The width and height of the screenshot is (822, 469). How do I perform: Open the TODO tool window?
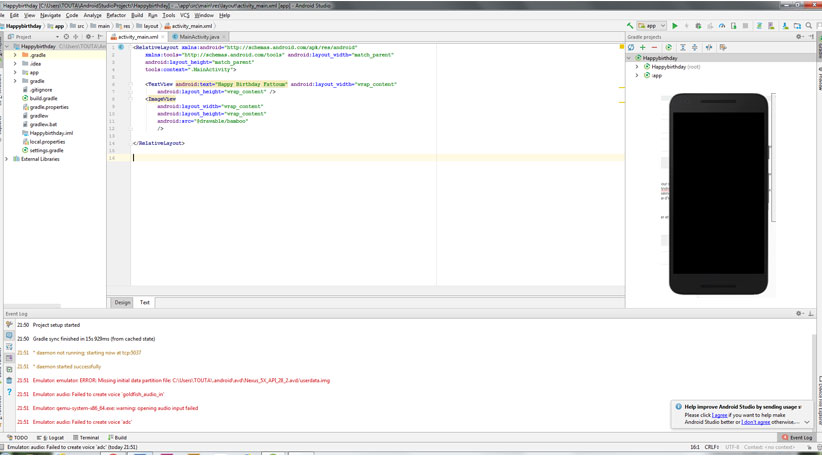[17, 437]
